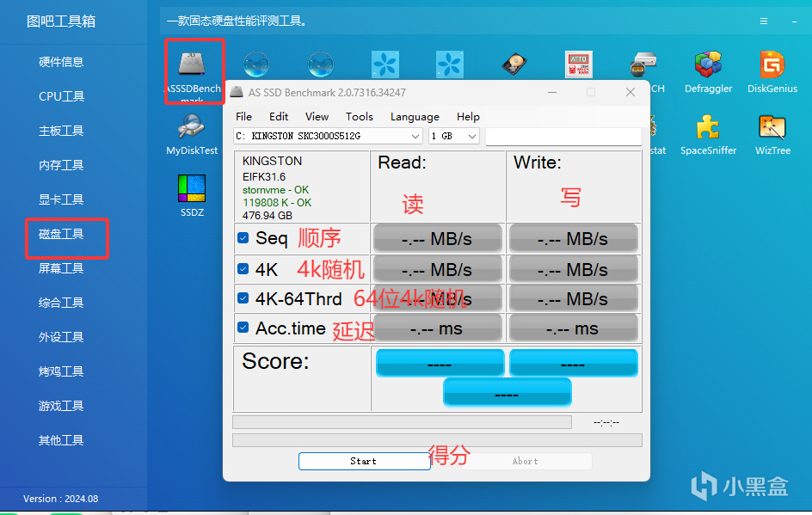Click the 4K write result cell
Screen dimensions: 812x515
[x=573, y=269]
